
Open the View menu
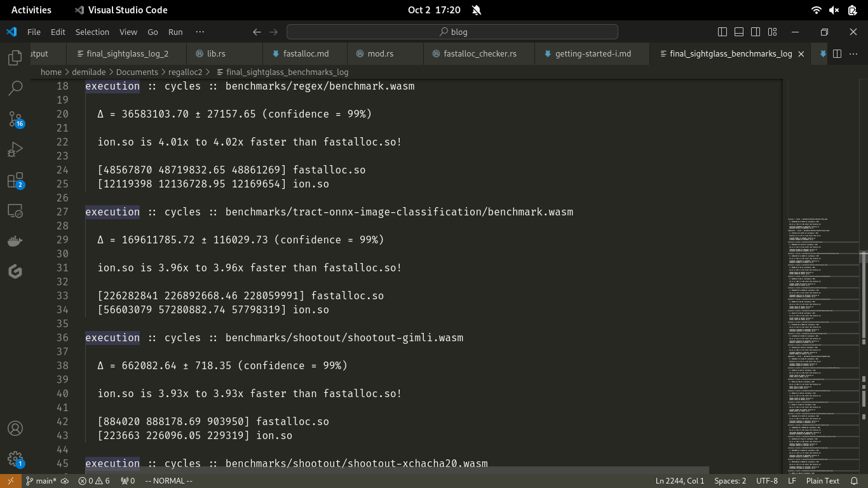[x=128, y=32]
